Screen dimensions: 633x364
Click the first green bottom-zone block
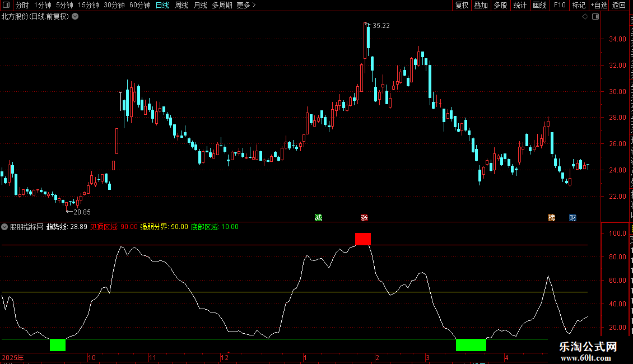click(x=58, y=345)
